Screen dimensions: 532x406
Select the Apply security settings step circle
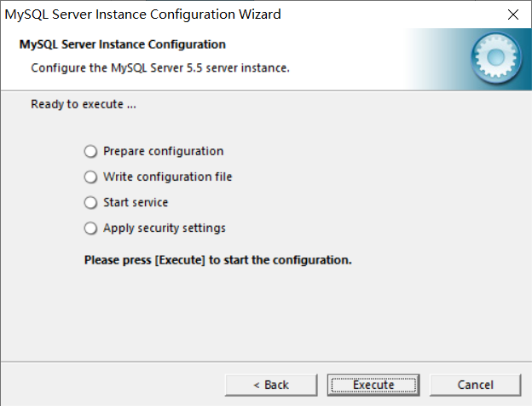coord(91,229)
